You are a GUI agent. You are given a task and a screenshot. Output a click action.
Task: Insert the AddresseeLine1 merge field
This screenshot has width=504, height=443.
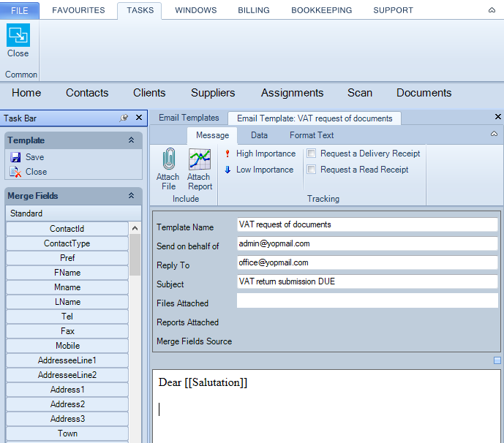(67, 360)
